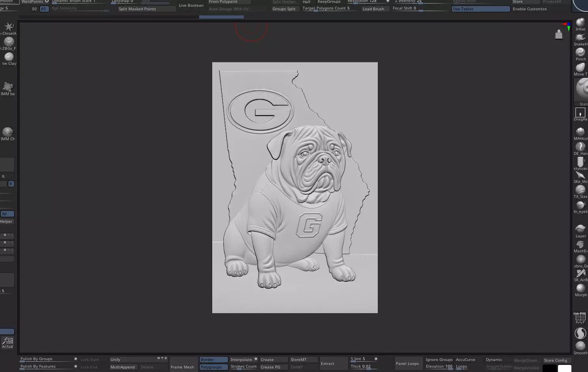588x372 pixels.
Task: Select the IMM be insert brush
Action: coord(8,89)
